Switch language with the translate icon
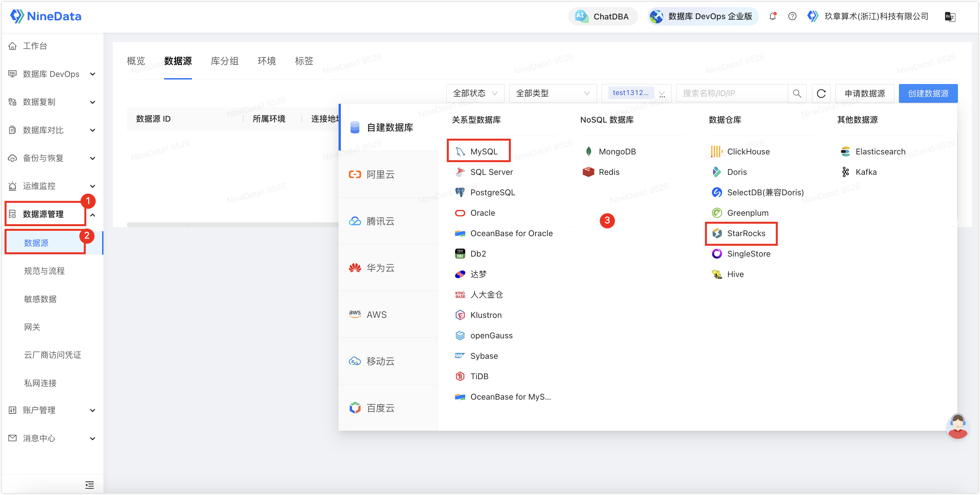Viewport: 980px width, 495px height. tap(950, 16)
